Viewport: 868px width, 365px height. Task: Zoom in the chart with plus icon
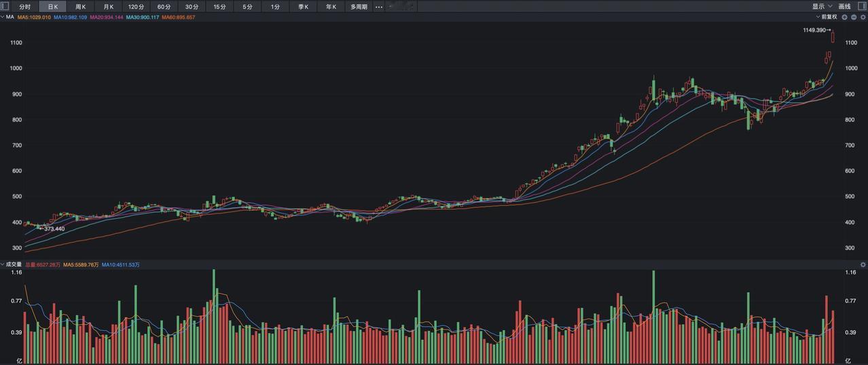click(845, 17)
